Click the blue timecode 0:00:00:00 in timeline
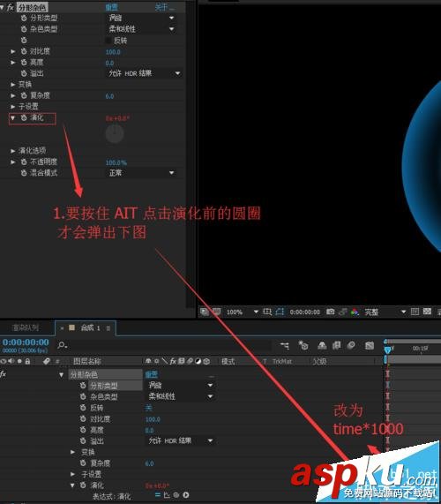Screen dimensions: 441x504 click(26, 342)
